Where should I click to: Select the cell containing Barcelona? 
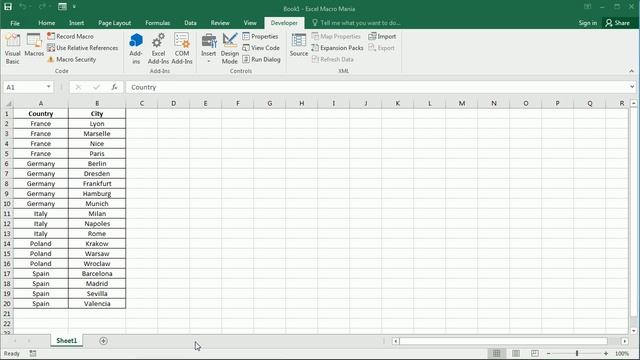pyautogui.click(x=97, y=273)
